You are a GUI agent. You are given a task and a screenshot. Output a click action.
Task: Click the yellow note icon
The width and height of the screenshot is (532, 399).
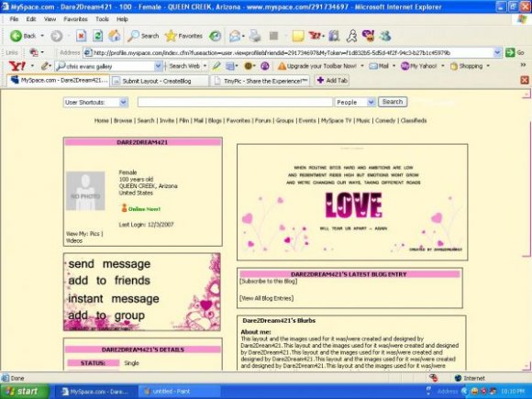(x=298, y=36)
